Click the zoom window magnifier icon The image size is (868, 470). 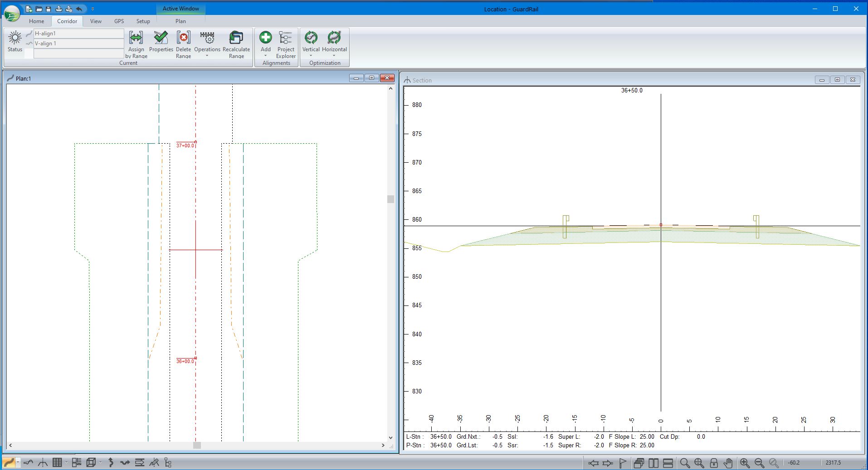coord(685,463)
